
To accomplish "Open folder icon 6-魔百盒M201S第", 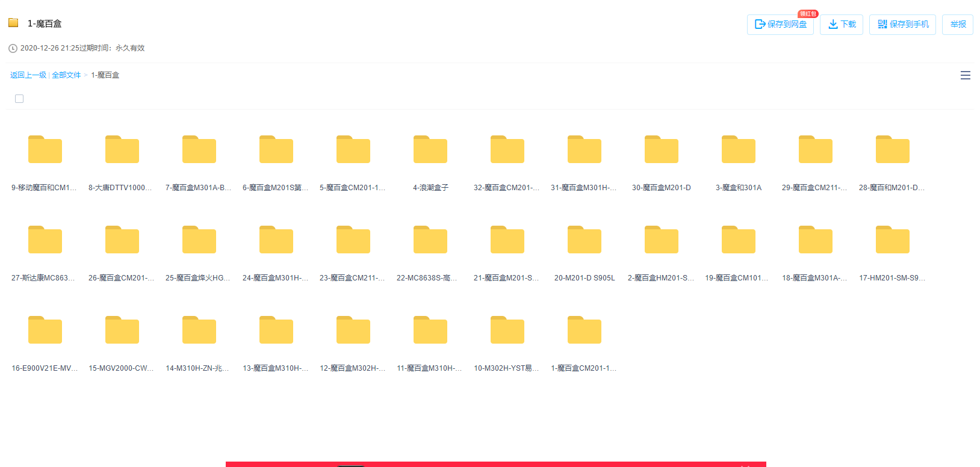I will click(x=276, y=149).
